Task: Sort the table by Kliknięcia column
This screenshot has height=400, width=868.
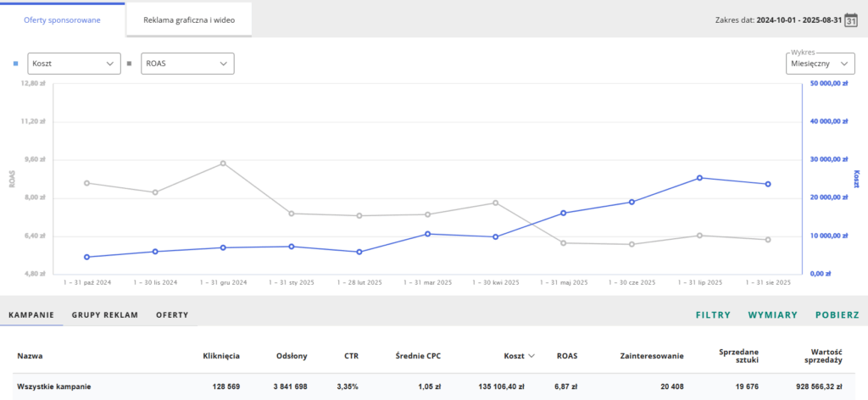Action: coord(221,357)
